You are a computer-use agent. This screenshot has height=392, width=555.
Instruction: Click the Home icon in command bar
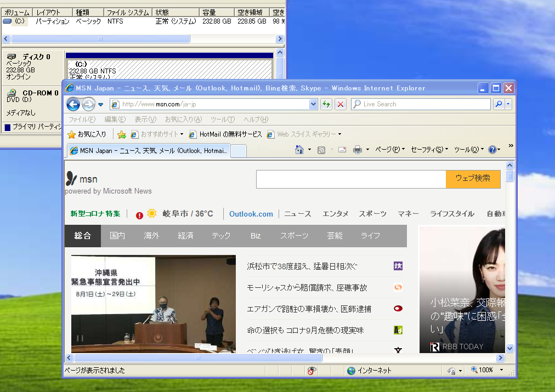point(299,150)
